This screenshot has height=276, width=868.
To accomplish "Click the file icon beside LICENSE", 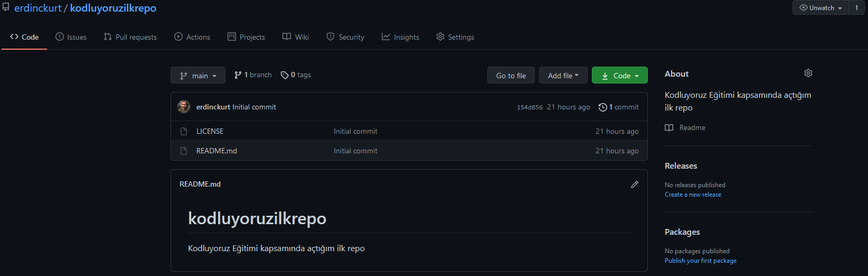I will pyautogui.click(x=184, y=131).
